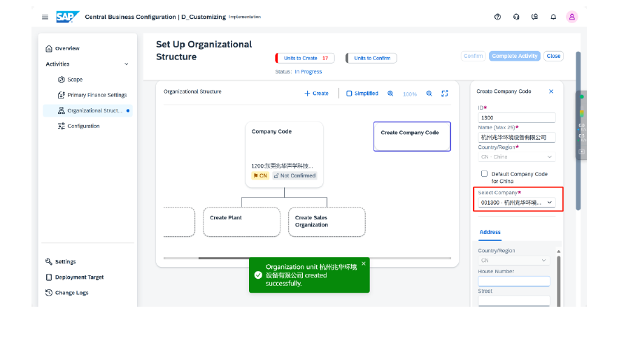
Task: Close the Create Company Code panel
Action: click(x=550, y=92)
